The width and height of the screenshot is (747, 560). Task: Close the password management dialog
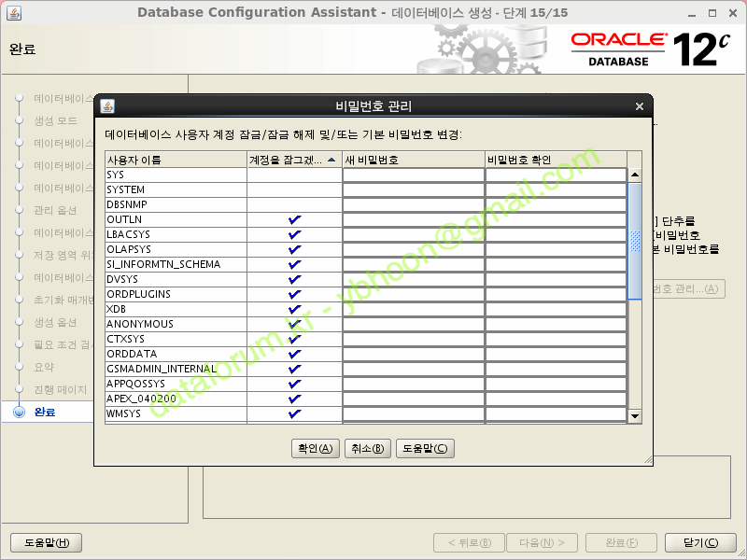coord(639,106)
